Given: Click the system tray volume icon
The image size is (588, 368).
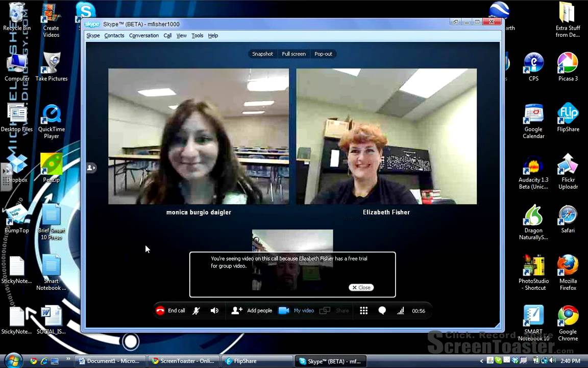Looking at the screenshot, I should click(x=553, y=361).
